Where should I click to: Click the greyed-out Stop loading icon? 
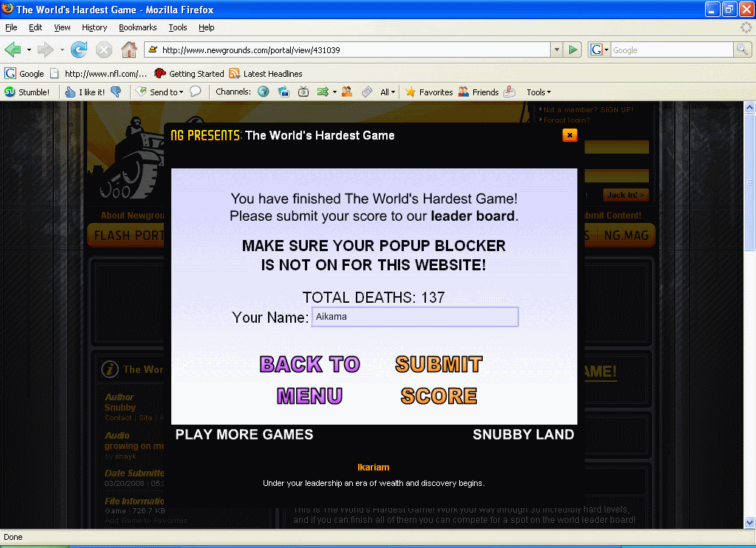(103, 49)
